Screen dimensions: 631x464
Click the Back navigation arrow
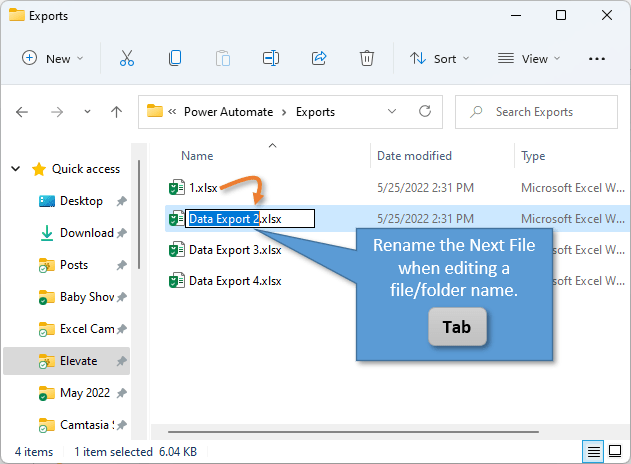click(23, 112)
